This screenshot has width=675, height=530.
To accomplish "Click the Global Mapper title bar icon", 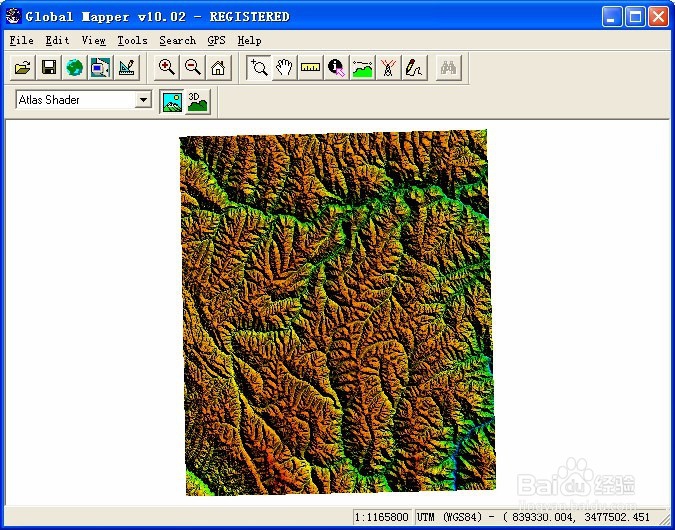I will click(x=13, y=16).
